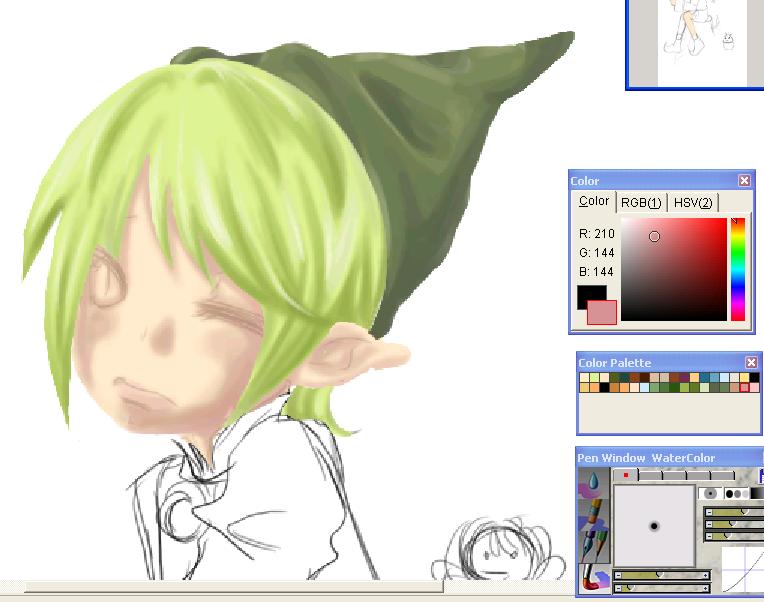The image size is (764, 602).
Task: Click the vertical rainbow hue bar
Action: point(738,269)
